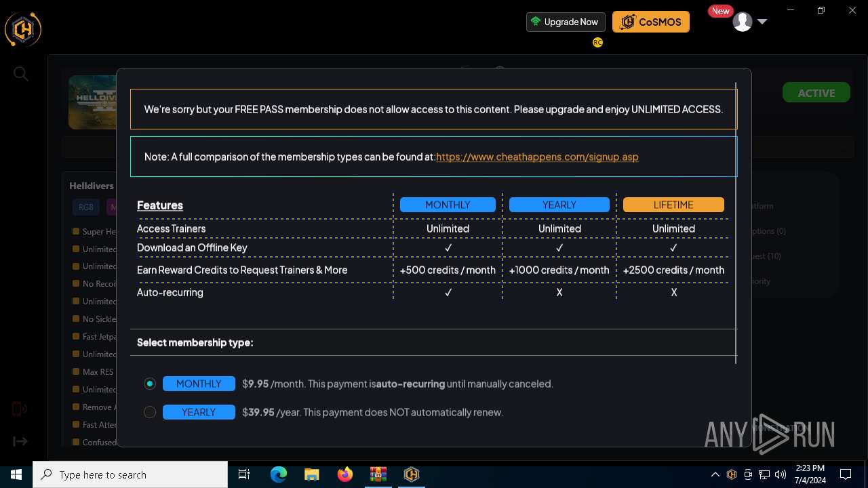The height and width of the screenshot is (488, 868).
Task: Click the RGB tag behind dialog
Action: pos(86,207)
